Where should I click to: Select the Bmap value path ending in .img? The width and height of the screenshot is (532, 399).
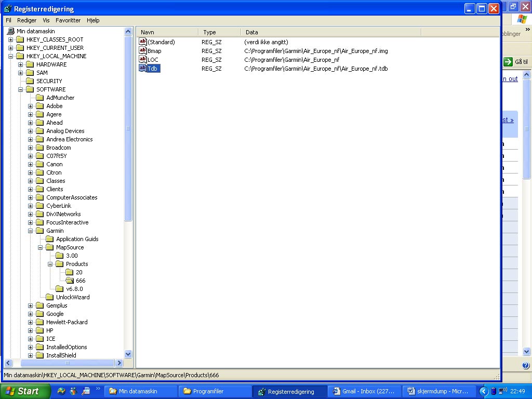pyautogui.click(x=316, y=51)
